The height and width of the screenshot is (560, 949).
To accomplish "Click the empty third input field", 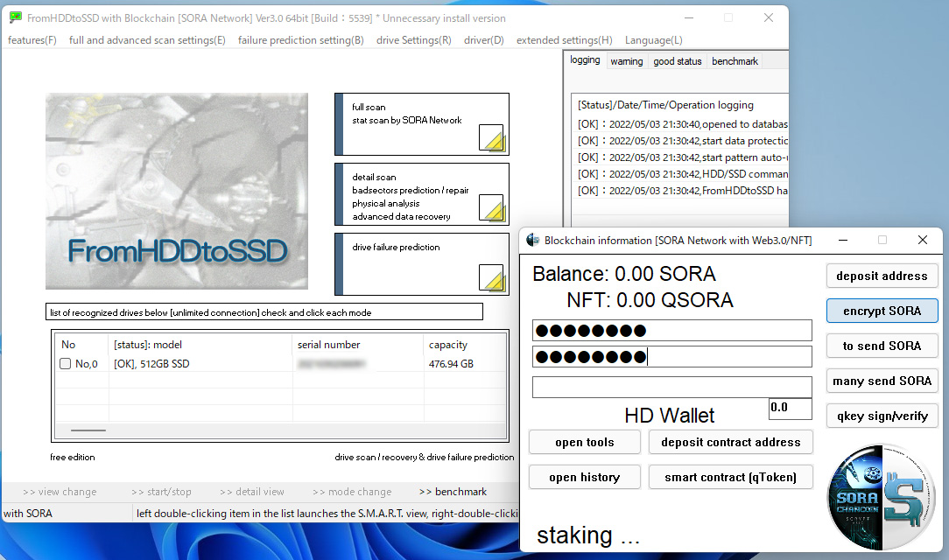I will click(x=671, y=387).
